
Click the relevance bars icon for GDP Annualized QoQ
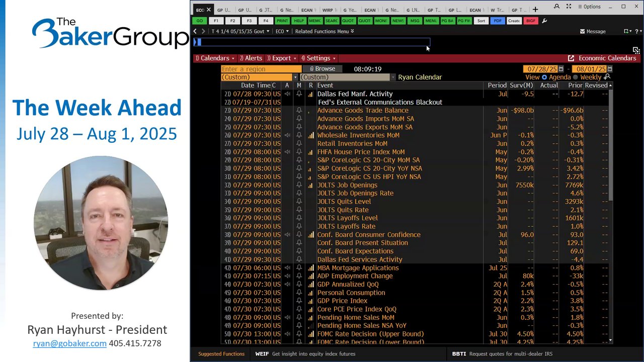(310, 285)
